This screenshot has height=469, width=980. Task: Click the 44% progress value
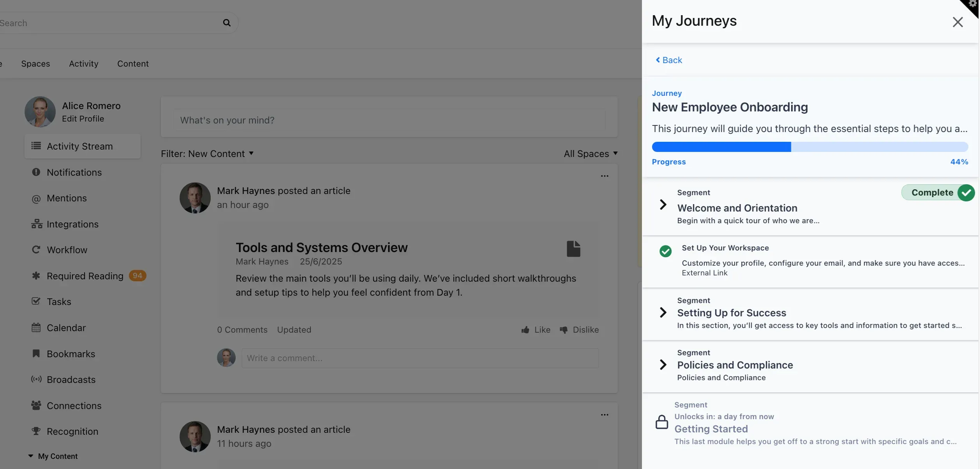(959, 162)
